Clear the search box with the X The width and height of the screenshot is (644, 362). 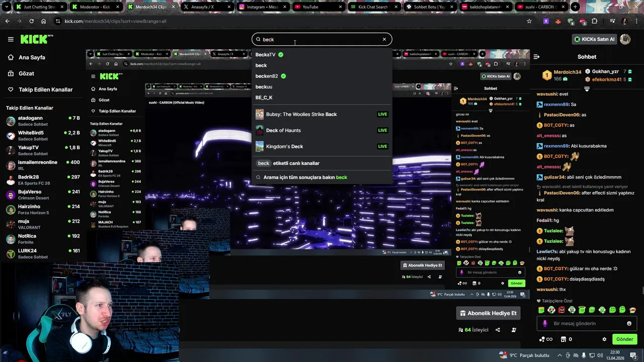384,39
